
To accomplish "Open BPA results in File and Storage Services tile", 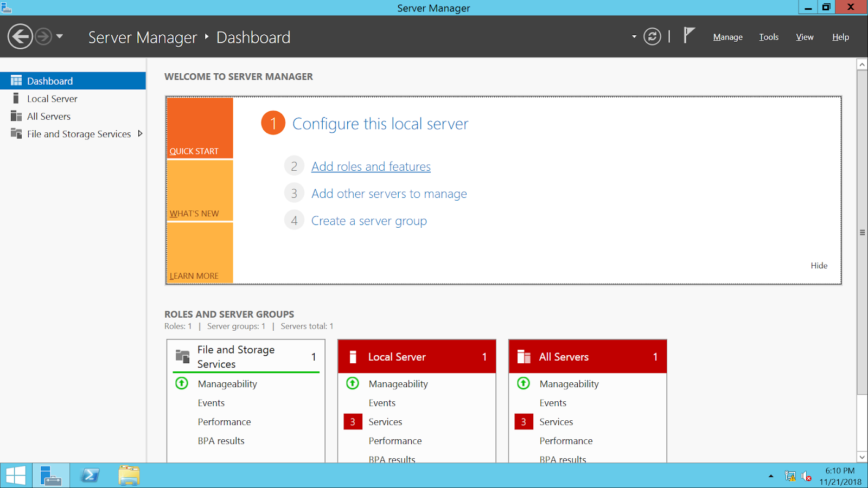I will pyautogui.click(x=221, y=441).
